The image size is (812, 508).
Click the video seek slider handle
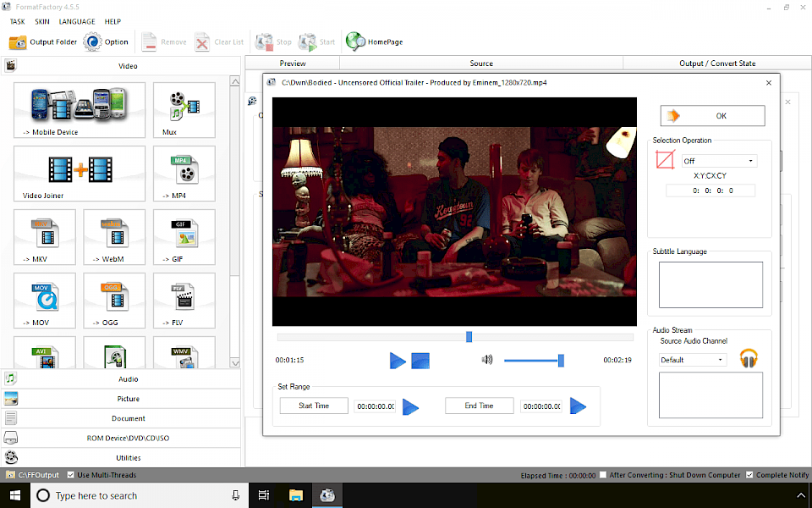469,337
